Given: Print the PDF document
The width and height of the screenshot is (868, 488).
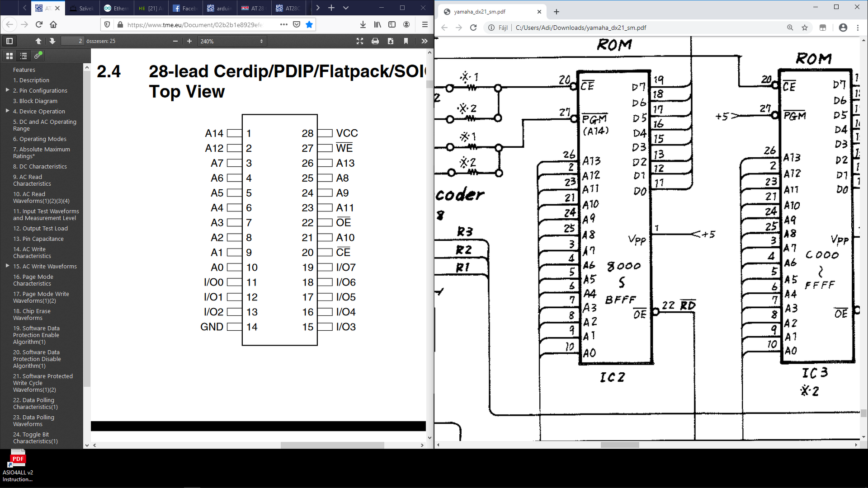Looking at the screenshot, I should (x=375, y=41).
